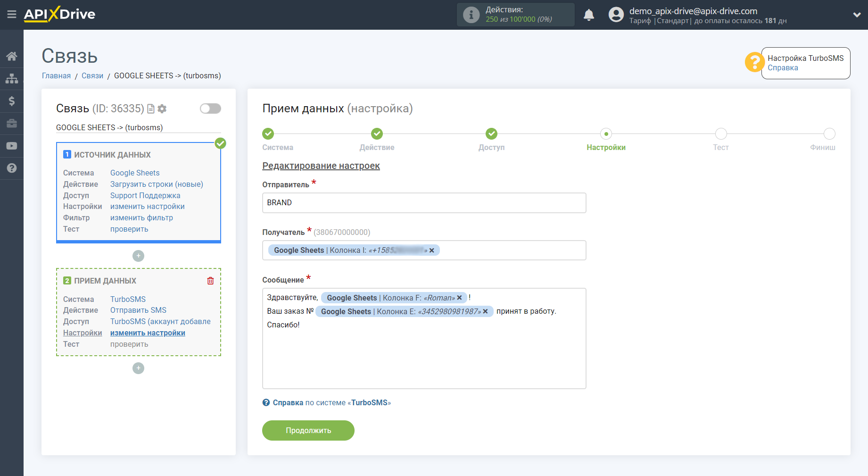Click TurboSMS system link
The width and height of the screenshot is (868, 476).
(x=128, y=300)
